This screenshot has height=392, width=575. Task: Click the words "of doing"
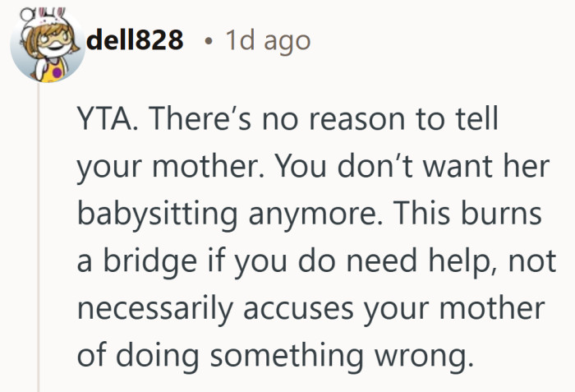tap(130, 356)
